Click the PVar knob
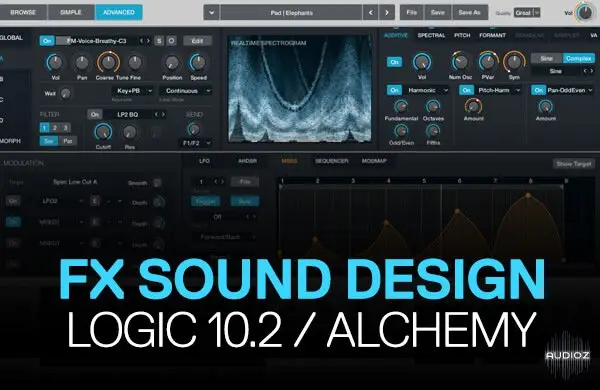Screen dimensions: 600x390 (488, 62)
